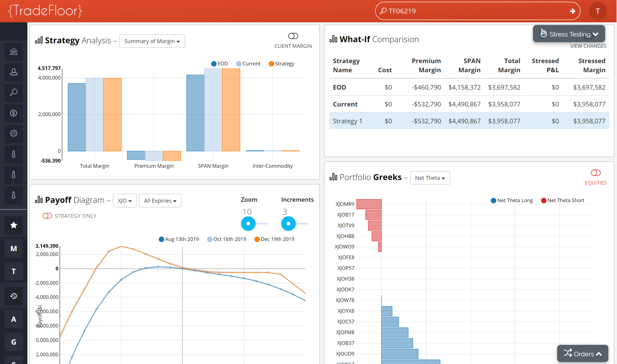The width and height of the screenshot is (617, 364).
Task: Expand the Stress Testing menu
Action: [x=569, y=34]
